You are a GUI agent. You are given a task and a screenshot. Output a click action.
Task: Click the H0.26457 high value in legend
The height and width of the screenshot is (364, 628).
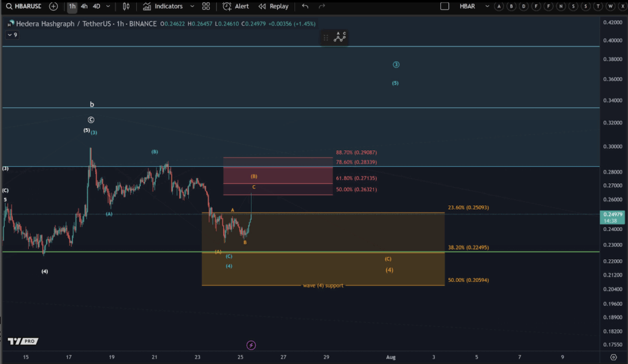pos(200,24)
